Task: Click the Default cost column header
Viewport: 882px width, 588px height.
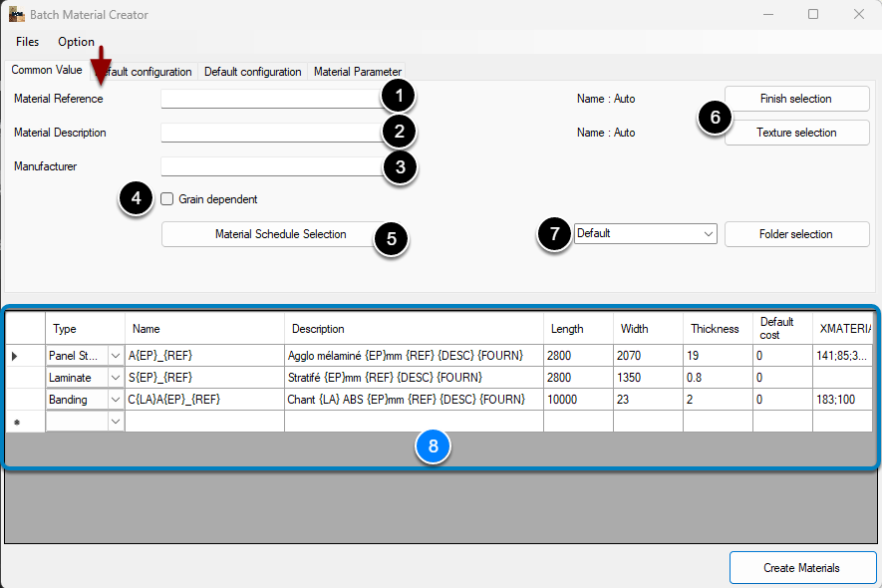Action: (782, 329)
